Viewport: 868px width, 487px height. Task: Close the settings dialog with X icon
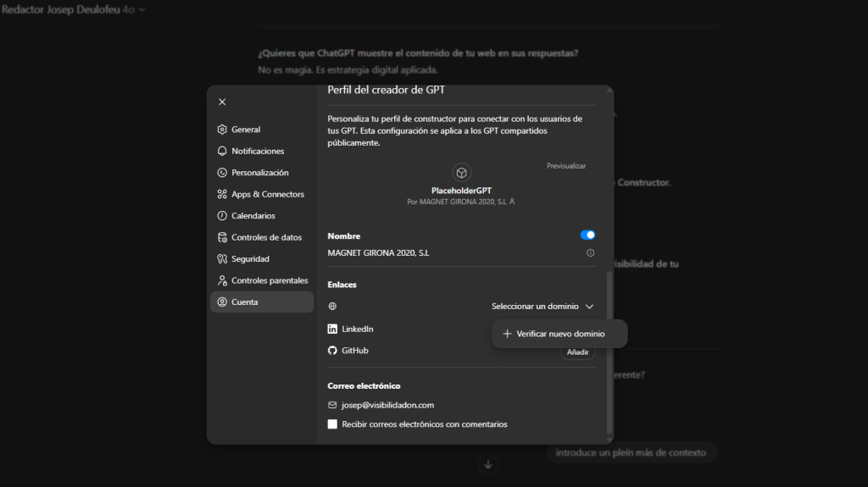click(x=222, y=102)
